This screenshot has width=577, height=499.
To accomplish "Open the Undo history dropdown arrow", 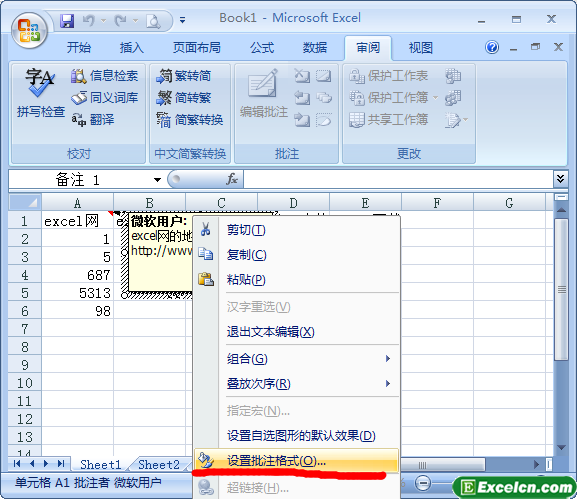I will (103, 21).
